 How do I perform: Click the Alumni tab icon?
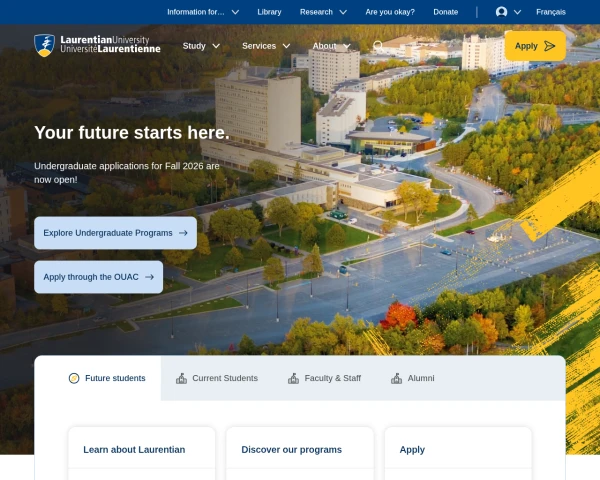pyautogui.click(x=396, y=378)
